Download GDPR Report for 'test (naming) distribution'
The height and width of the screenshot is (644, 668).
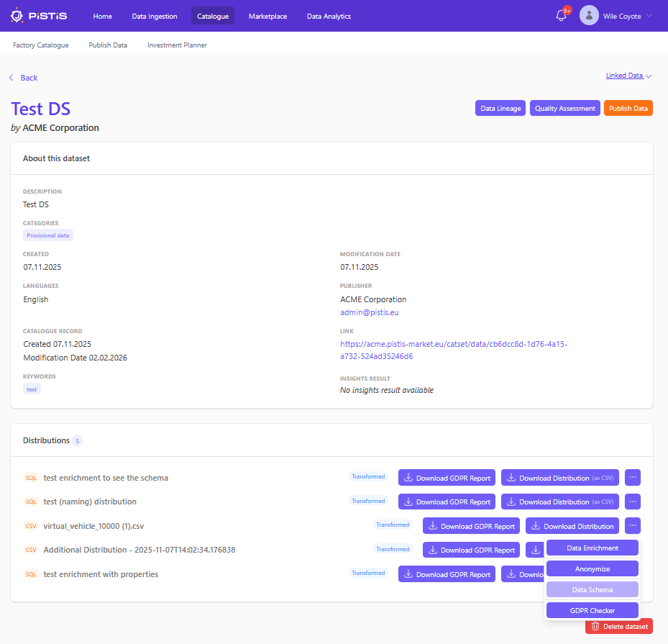pyautogui.click(x=447, y=502)
